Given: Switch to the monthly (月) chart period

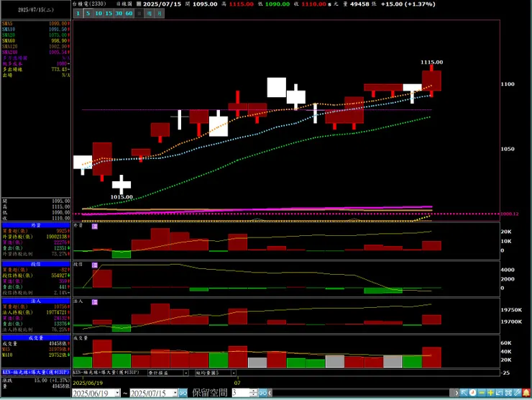Looking at the screenshot, I should tap(160, 13).
